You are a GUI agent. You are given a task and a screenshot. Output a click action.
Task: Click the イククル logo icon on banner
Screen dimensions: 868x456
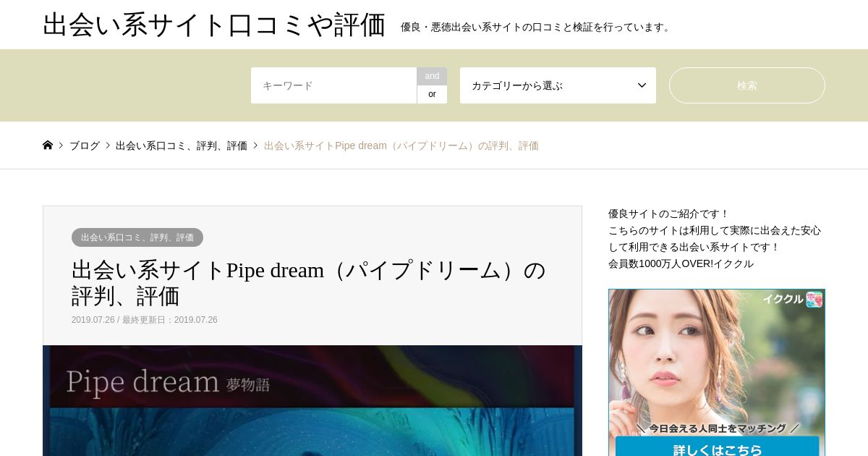814,299
